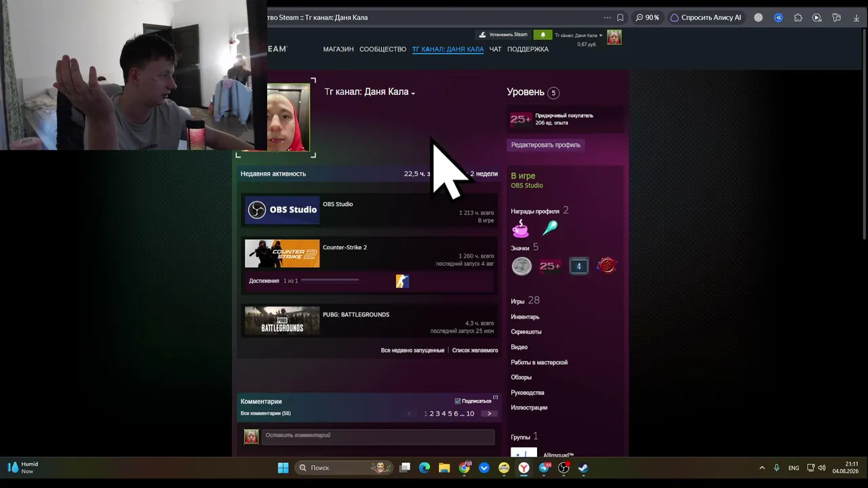Open the Инвентарь link
The height and width of the screenshot is (488, 868).
tap(525, 317)
